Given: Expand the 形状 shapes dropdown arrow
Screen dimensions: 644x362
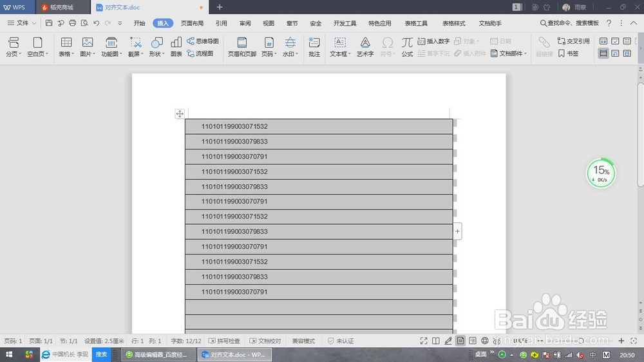Looking at the screenshot, I should pos(164,54).
